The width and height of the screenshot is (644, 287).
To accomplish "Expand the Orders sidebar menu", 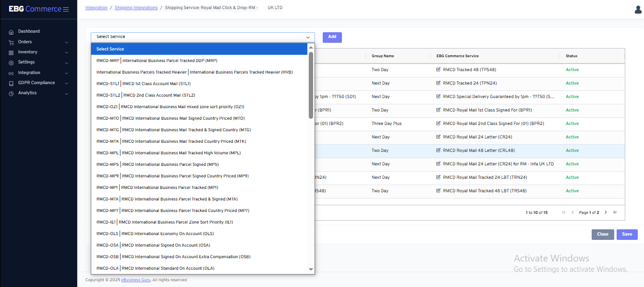I will tap(66, 42).
